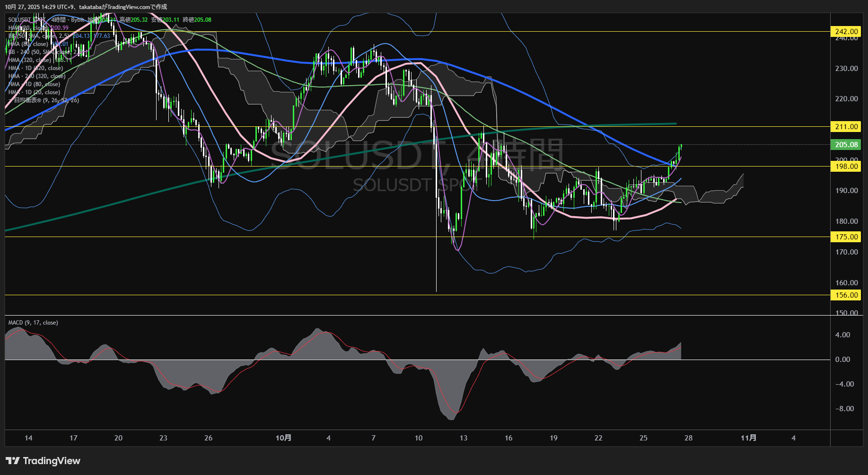
Task: Select the 156.00 price level tag
Action: pos(846,295)
